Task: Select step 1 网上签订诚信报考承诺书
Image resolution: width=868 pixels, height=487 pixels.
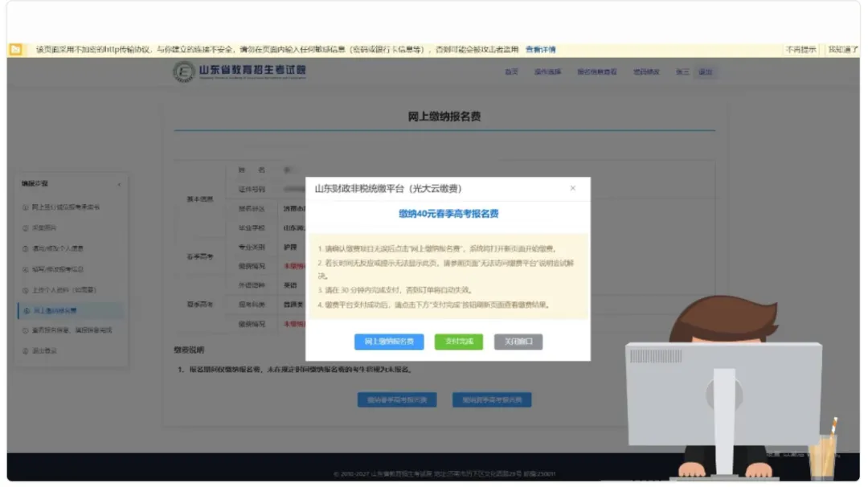Action: [x=61, y=207]
